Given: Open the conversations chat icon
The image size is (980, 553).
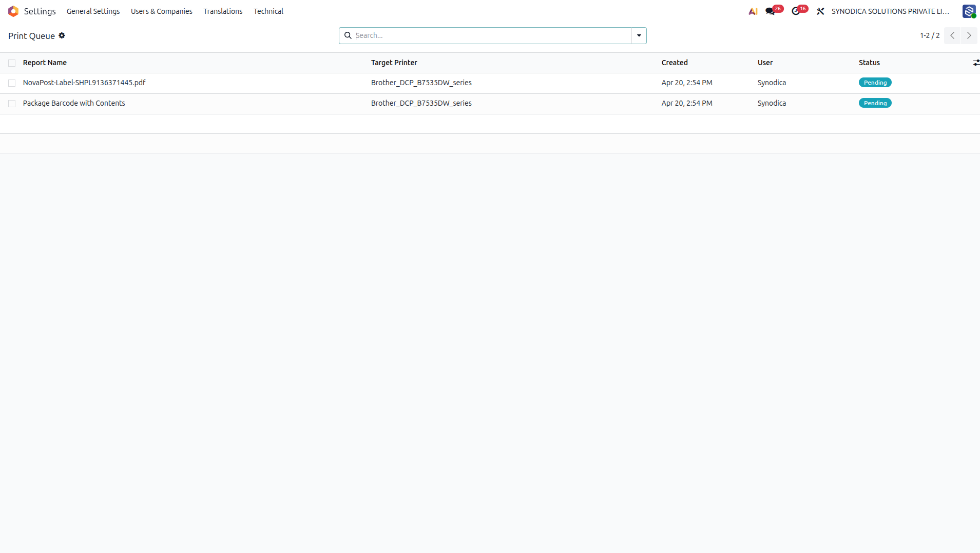Looking at the screenshot, I should click(770, 11).
